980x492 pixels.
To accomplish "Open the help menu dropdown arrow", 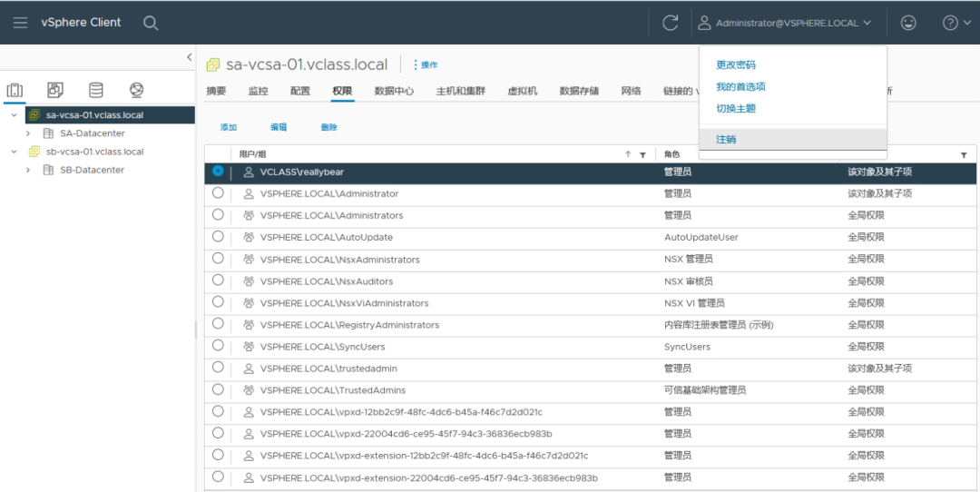I will (x=967, y=23).
